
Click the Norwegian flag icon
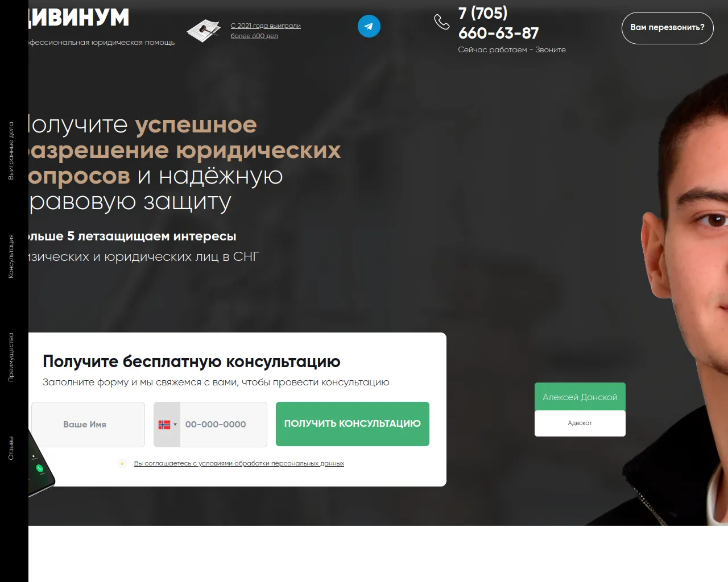pyautogui.click(x=164, y=425)
